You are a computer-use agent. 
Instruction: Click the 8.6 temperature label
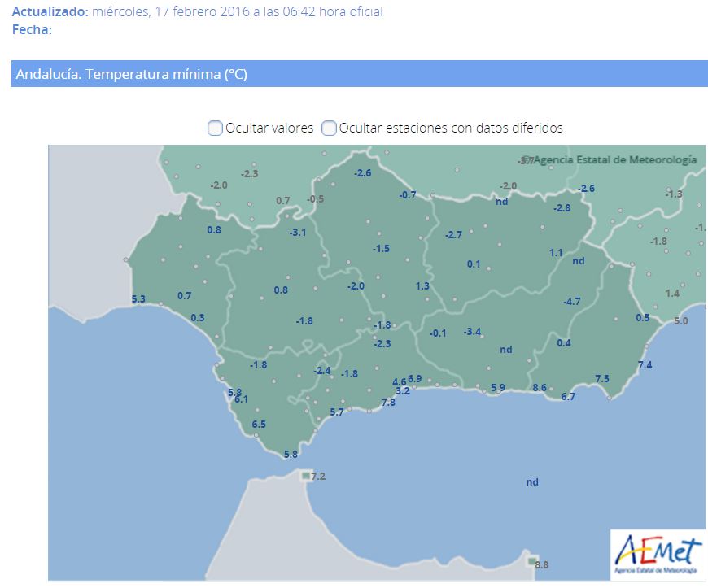pyautogui.click(x=539, y=388)
